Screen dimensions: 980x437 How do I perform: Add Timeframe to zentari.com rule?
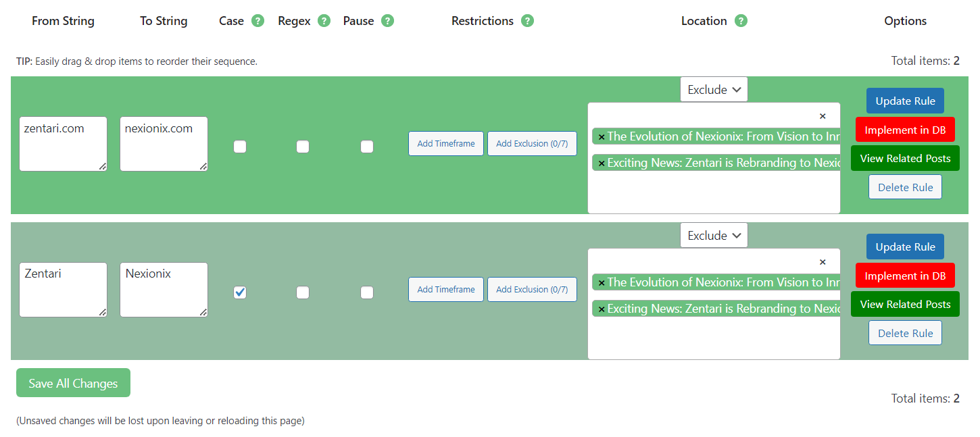446,143
